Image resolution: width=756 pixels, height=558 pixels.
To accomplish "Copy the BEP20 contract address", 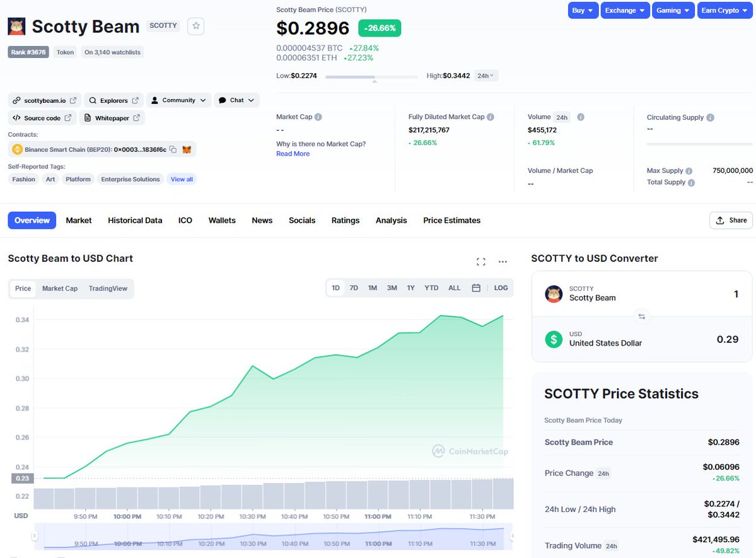I will (173, 149).
